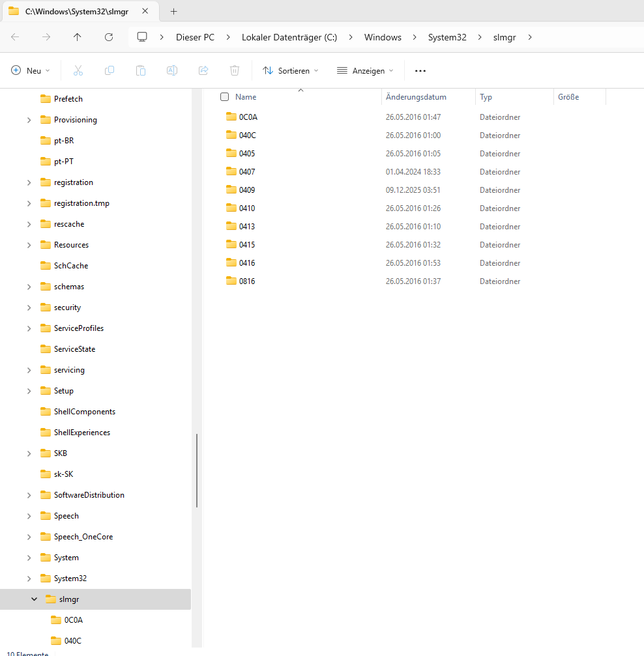Click Windows in the breadcrumb path
The width and height of the screenshot is (644, 656).
(x=383, y=37)
